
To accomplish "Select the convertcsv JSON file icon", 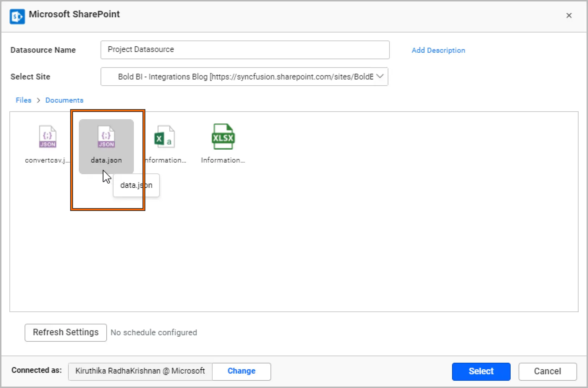I will coord(47,137).
